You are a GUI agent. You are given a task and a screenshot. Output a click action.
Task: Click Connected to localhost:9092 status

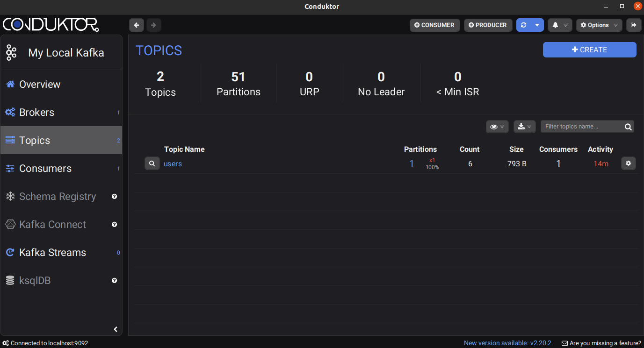pos(45,343)
